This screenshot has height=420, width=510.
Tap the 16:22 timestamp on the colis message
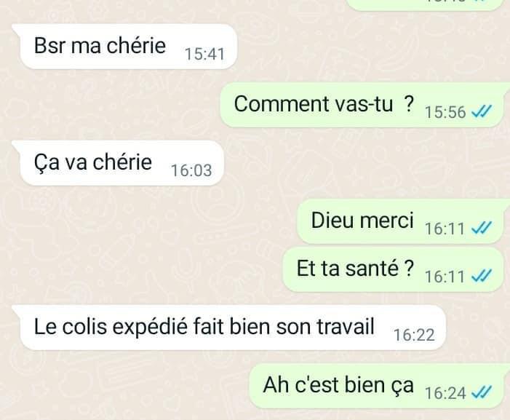coord(414,335)
